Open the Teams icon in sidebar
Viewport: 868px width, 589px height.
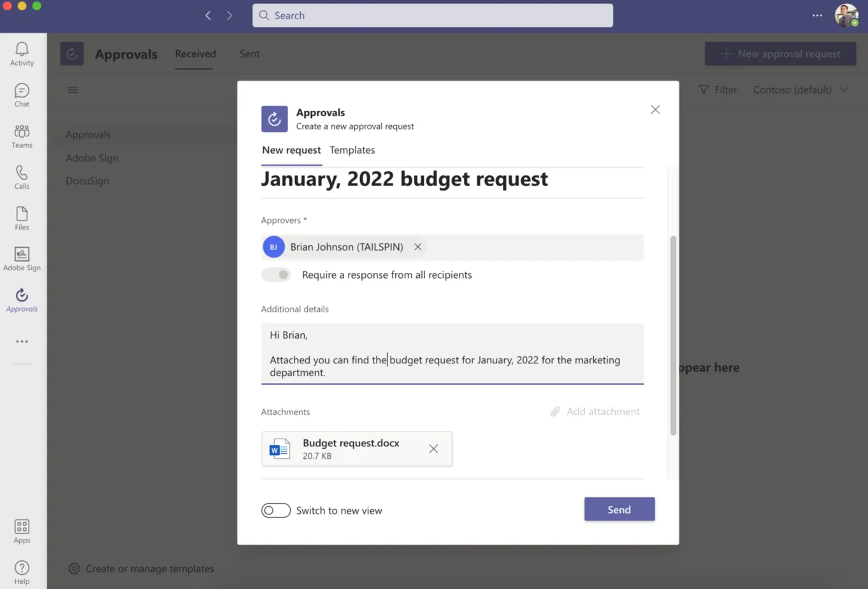coord(22,131)
